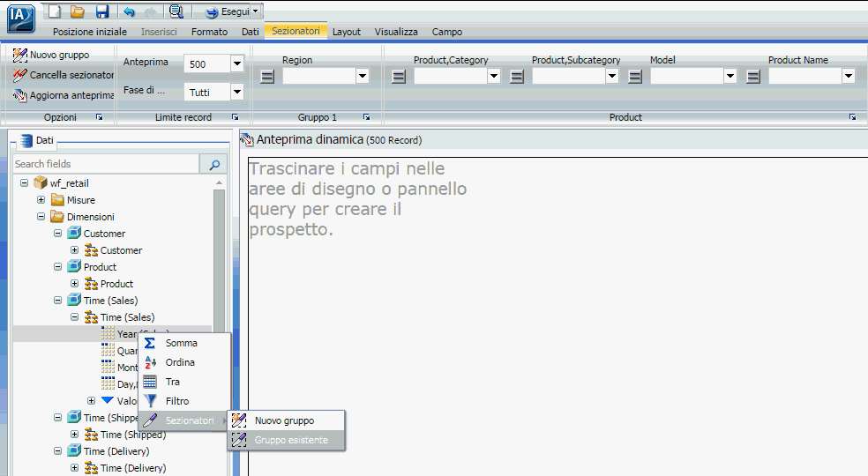Expand the Customer hierarchy node
The image size is (868, 476).
pos(74,250)
